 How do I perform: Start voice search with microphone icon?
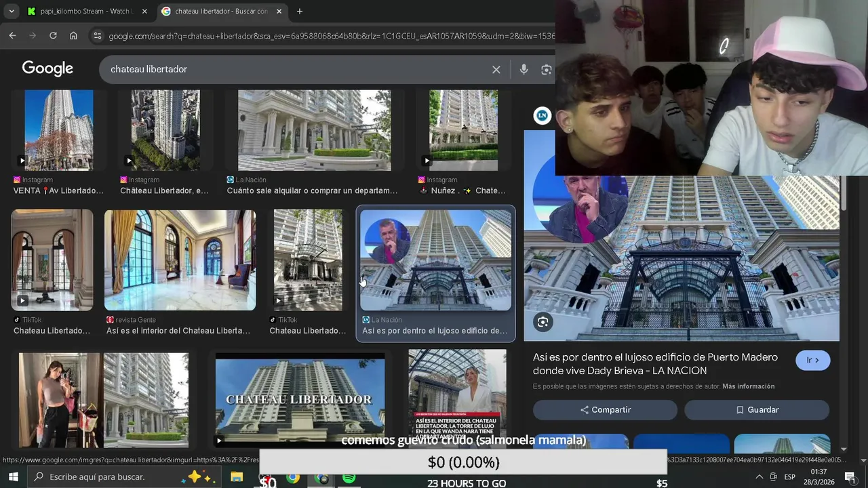tap(524, 69)
